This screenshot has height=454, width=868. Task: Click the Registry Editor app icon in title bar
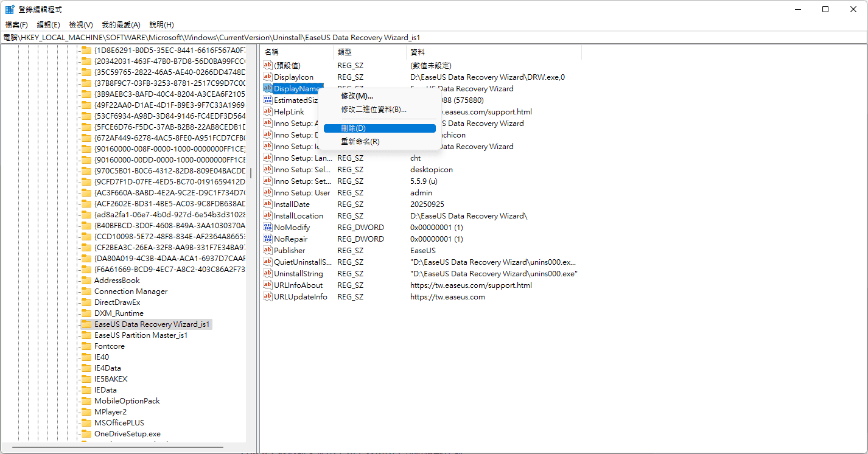pos(10,9)
